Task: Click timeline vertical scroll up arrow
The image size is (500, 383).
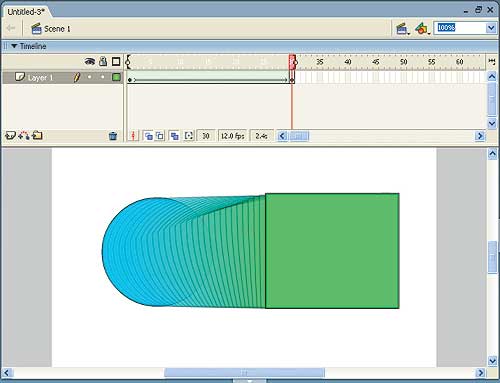Action: (x=492, y=77)
